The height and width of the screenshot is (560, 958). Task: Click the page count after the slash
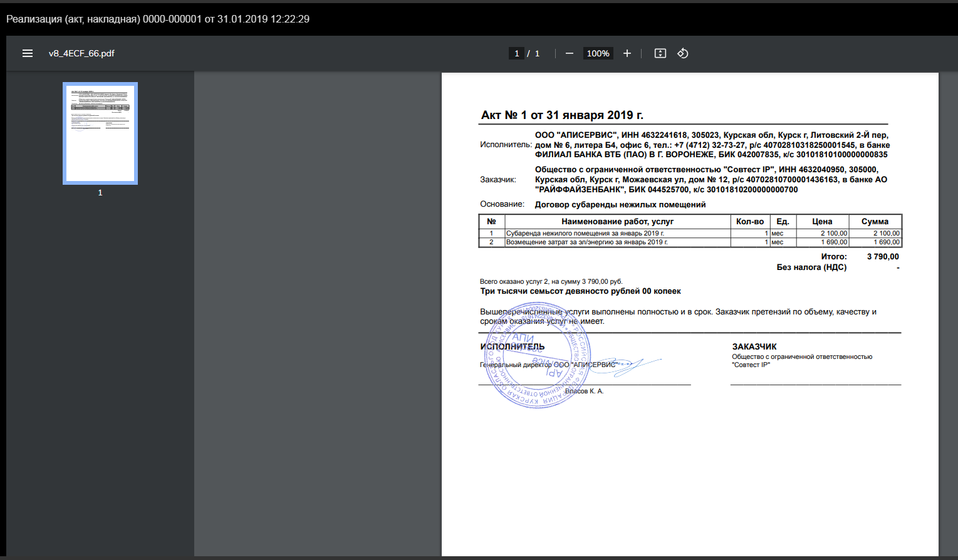537,53
